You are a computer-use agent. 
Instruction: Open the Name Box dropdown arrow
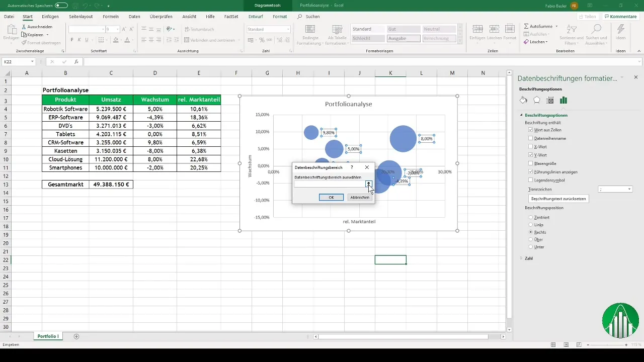click(x=32, y=62)
